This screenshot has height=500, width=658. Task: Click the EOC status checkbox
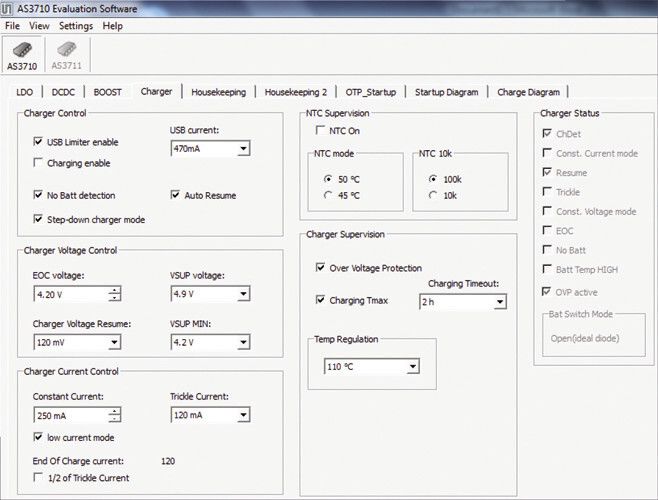pyautogui.click(x=547, y=230)
